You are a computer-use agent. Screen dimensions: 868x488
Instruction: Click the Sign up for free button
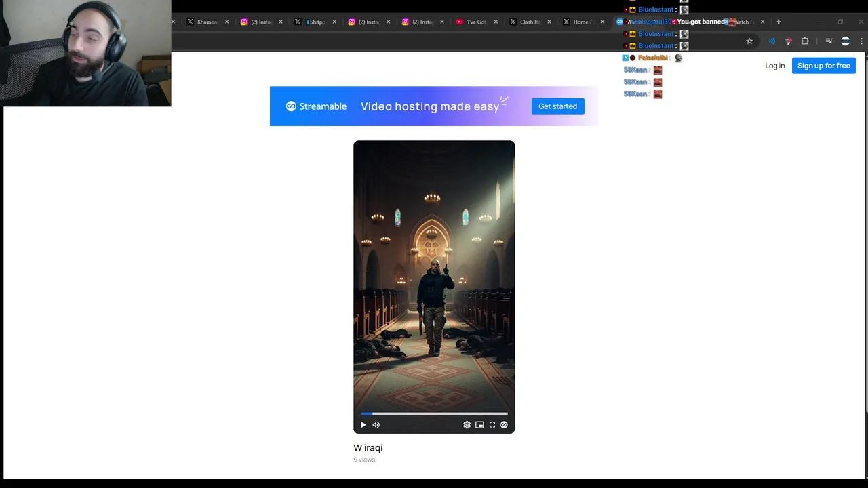824,66
